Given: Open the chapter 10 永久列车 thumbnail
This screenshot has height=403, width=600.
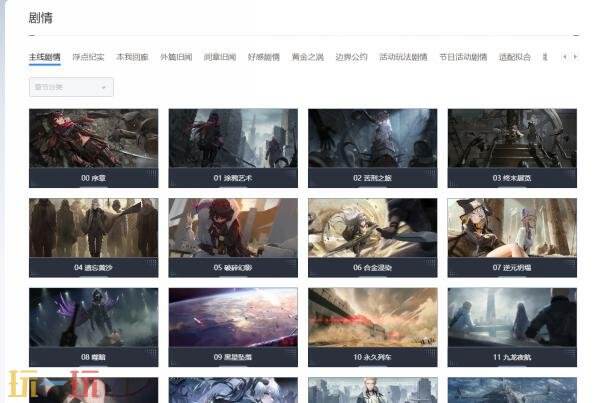Looking at the screenshot, I should tap(372, 317).
